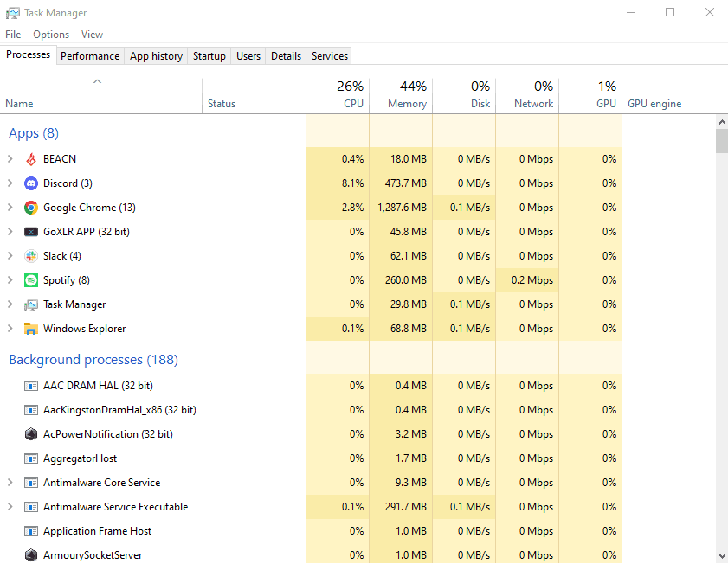The width and height of the screenshot is (728, 564).
Task: Expand Antimalware Service Executable row
Action: 10,507
